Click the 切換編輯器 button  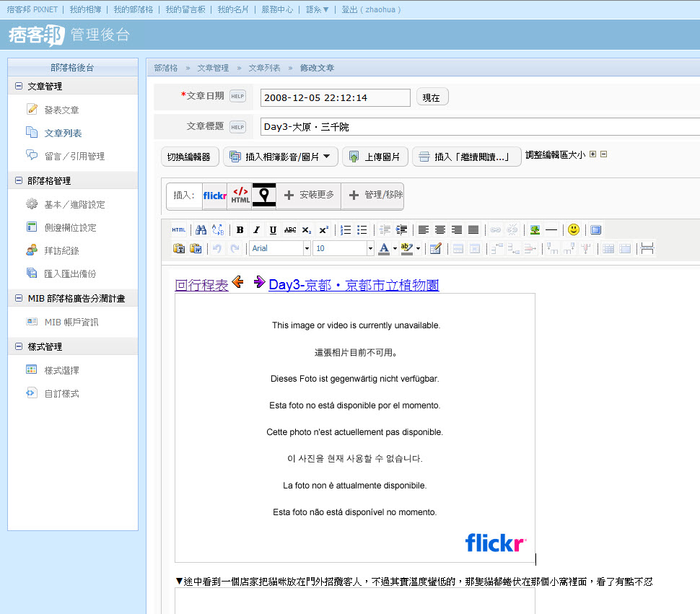[x=190, y=157]
